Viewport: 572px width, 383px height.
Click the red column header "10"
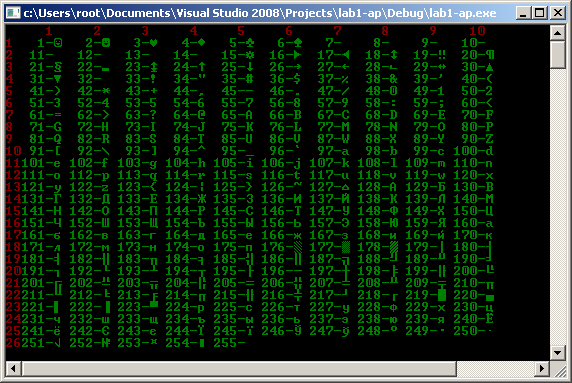click(477, 31)
